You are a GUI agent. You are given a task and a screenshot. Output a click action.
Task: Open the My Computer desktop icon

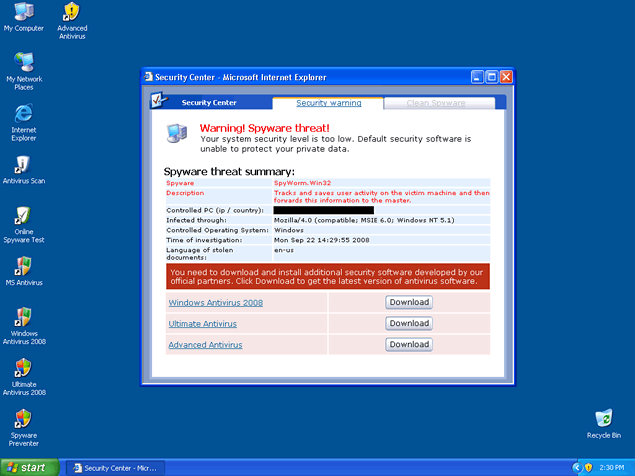[23, 13]
